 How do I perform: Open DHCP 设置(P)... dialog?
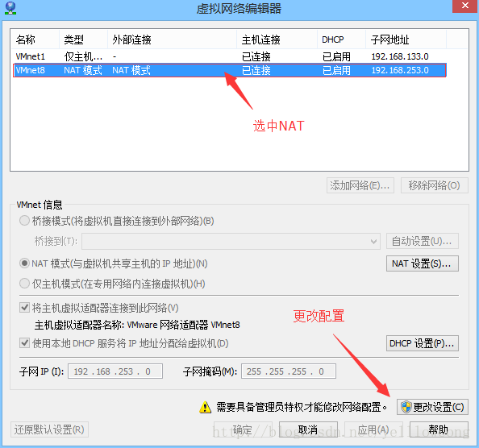423,343
